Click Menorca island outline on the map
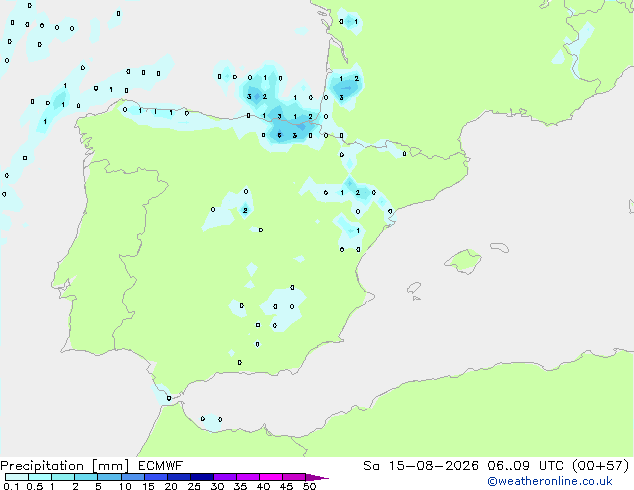Viewport: 634px width, 490px height. (x=499, y=247)
